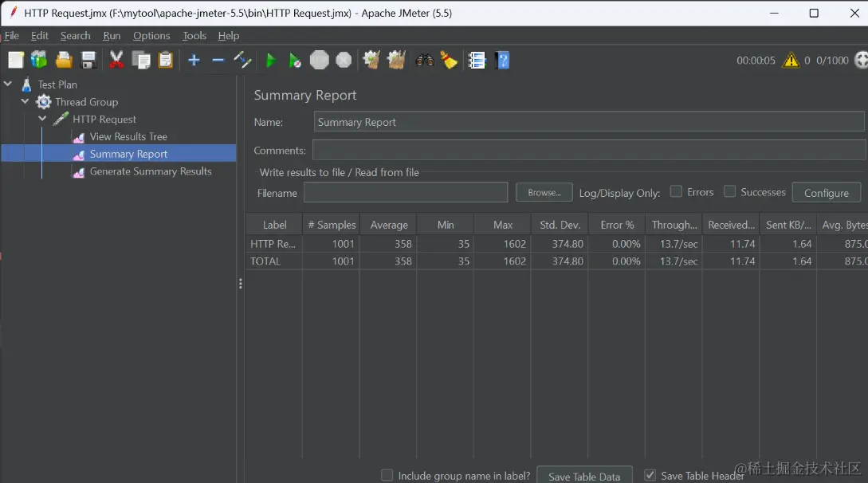This screenshot has height=483, width=868.
Task: Select View Results Tree listener
Action: click(x=128, y=136)
